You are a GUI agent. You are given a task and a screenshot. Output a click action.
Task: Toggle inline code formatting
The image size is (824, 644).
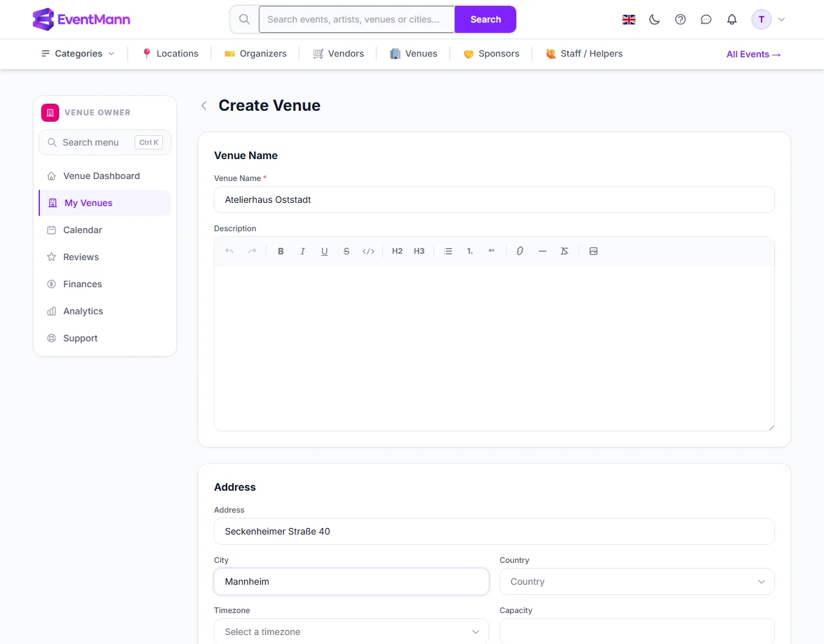[x=368, y=251]
